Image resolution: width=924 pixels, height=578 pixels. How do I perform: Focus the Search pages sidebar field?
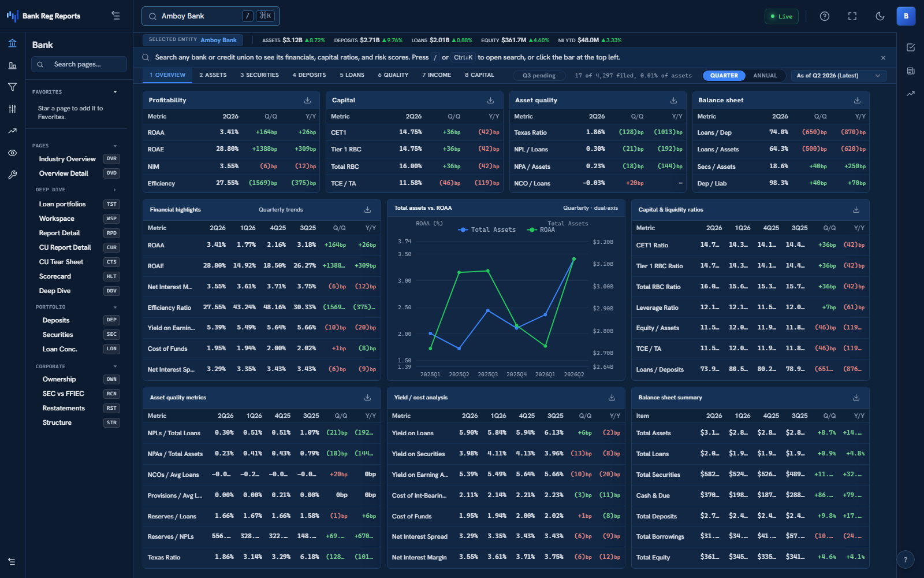[x=79, y=64]
